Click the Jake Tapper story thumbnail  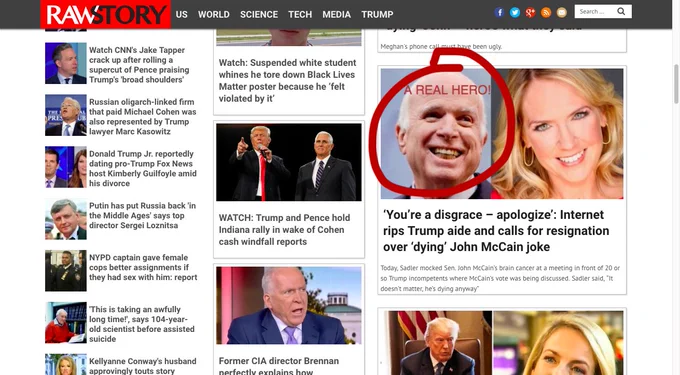tap(66, 63)
